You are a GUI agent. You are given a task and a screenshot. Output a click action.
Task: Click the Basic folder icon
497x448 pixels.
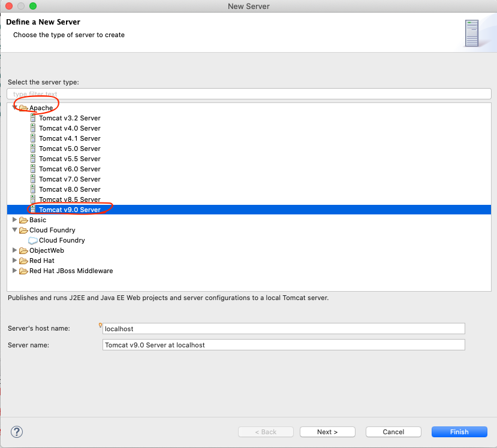point(23,220)
